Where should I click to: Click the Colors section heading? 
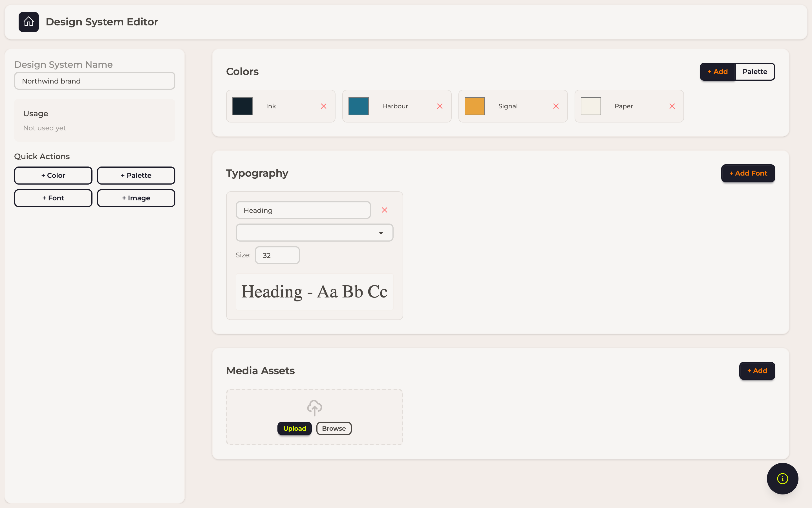pos(242,72)
